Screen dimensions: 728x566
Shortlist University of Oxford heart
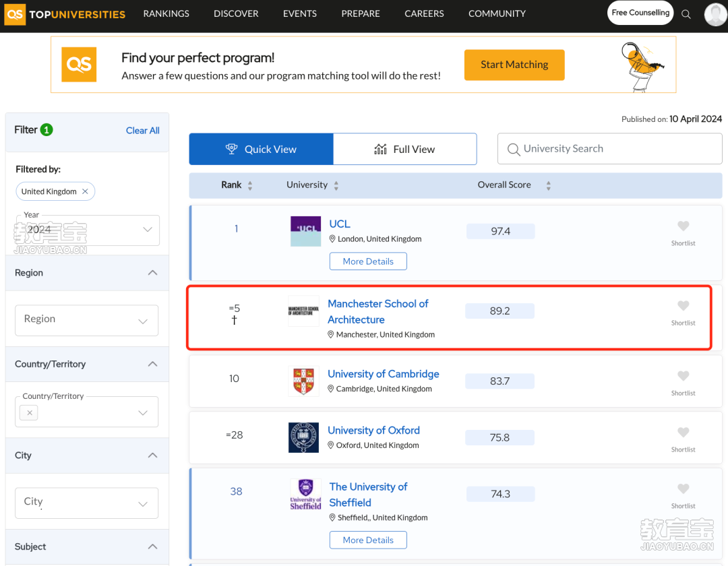[x=683, y=433]
